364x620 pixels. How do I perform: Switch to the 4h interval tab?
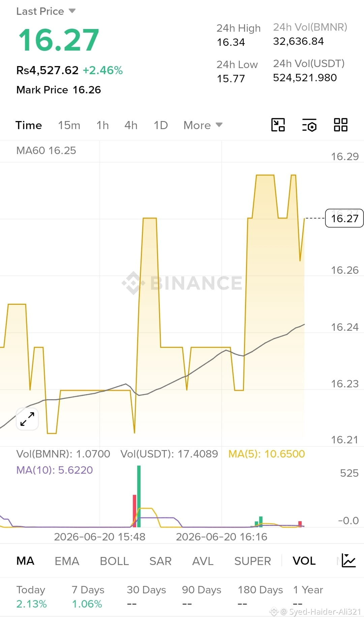coord(131,125)
